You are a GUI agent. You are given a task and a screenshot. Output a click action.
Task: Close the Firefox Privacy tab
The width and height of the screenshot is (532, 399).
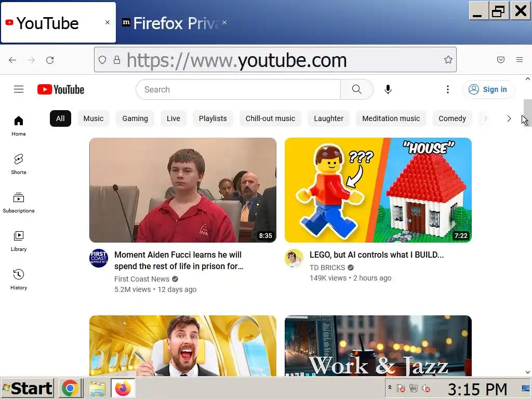click(x=224, y=22)
